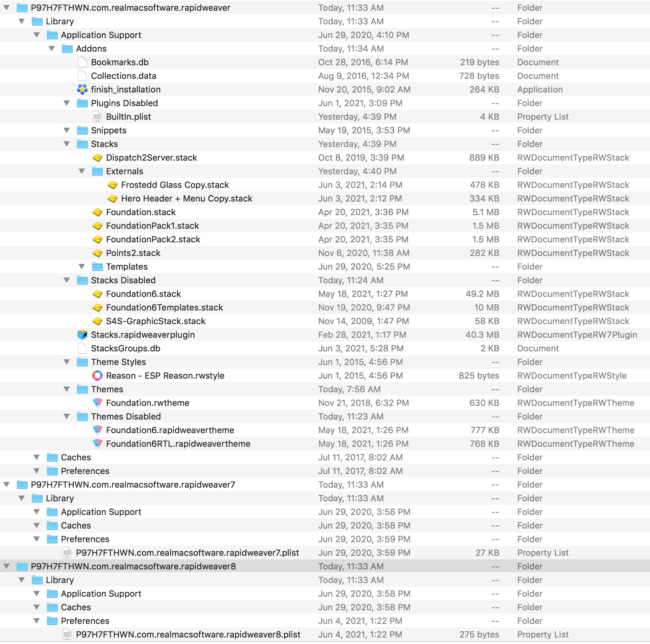650x644 pixels.
Task: Click the Reason - ESP Reason.rwstyle icon
Action: (x=97, y=375)
